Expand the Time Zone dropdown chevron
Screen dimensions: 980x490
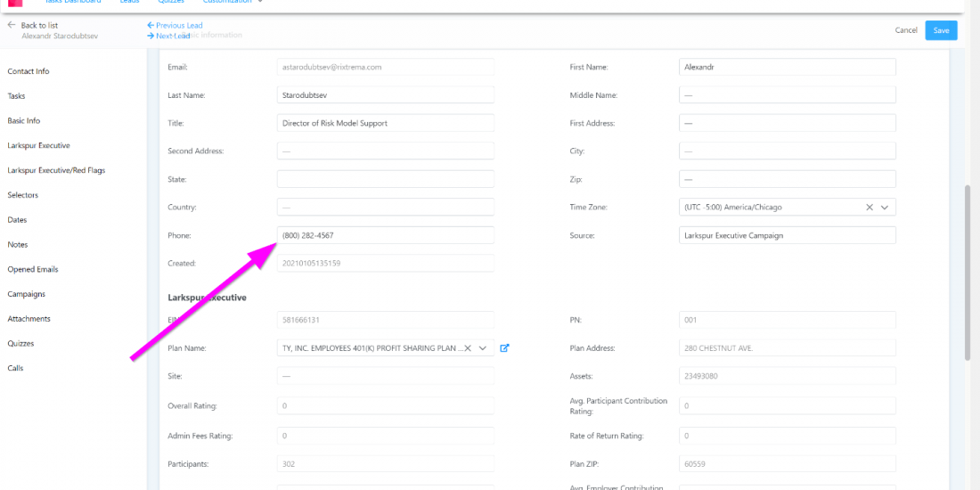[x=885, y=208]
